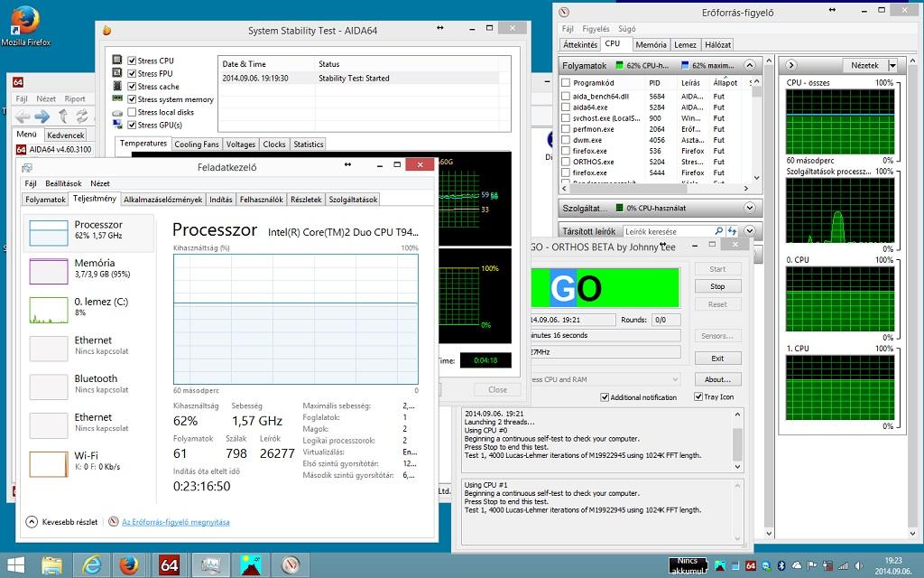924x578 pixels.
Task: Open Figyelés menu in Resource Monitor
Action: 596,28
